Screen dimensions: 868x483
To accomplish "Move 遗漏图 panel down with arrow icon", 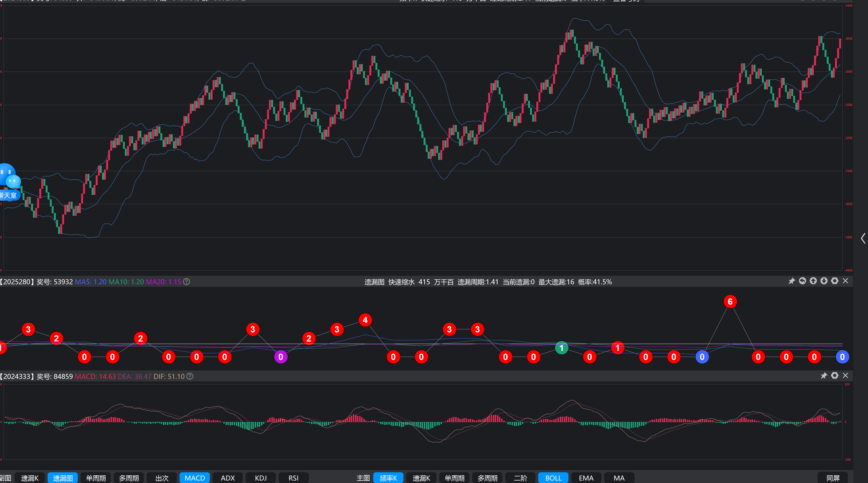I will point(824,281).
